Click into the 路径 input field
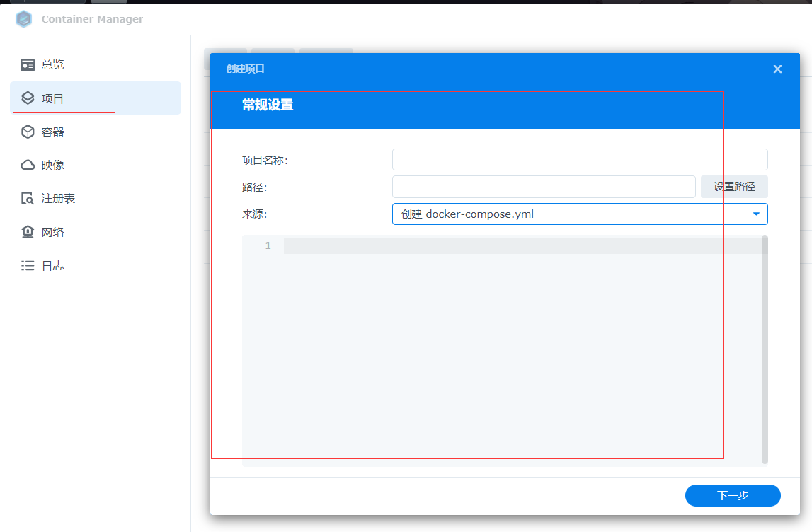812x532 pixels. click(544, 187)
